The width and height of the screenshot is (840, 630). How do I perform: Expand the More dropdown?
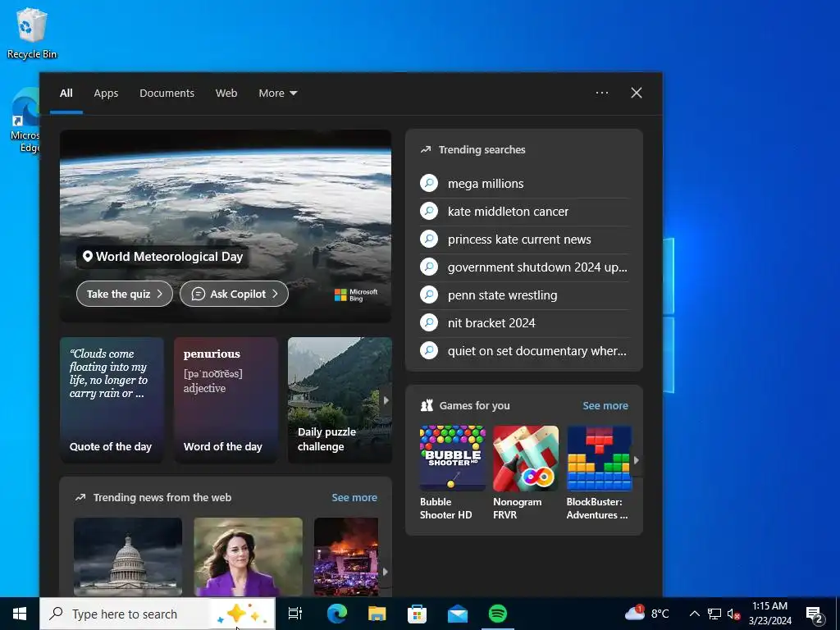point(277,94)
